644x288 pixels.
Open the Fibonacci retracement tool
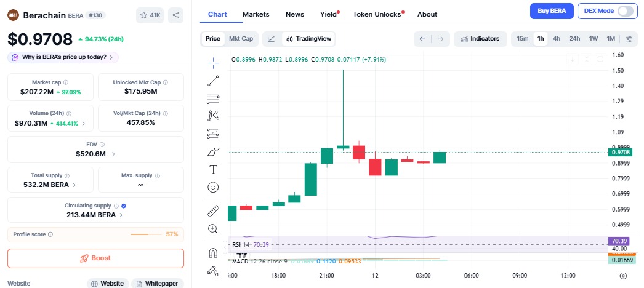click(213, 98)
